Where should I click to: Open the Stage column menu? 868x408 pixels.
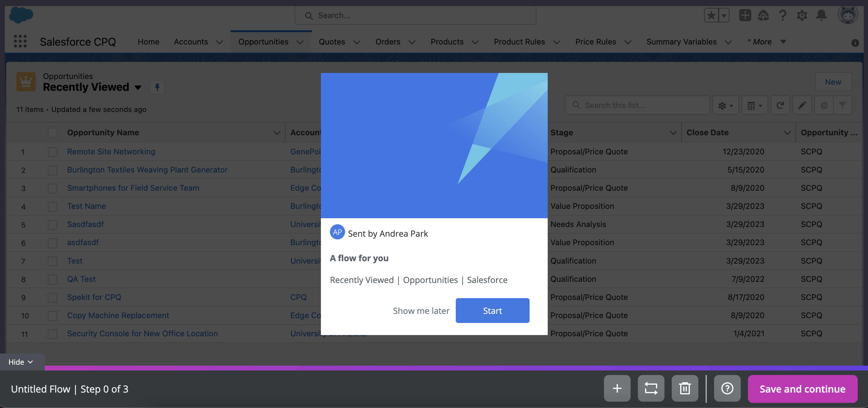(673, 133)
